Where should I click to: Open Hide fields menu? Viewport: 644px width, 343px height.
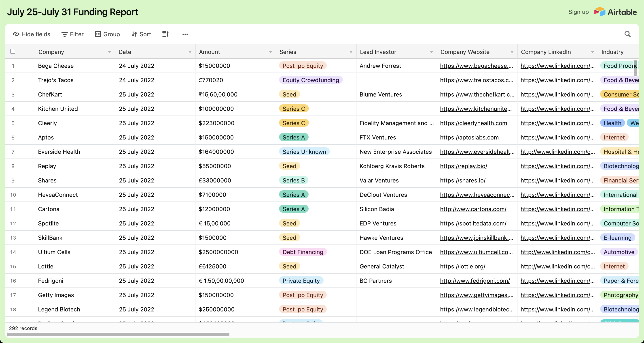[32, 34]
